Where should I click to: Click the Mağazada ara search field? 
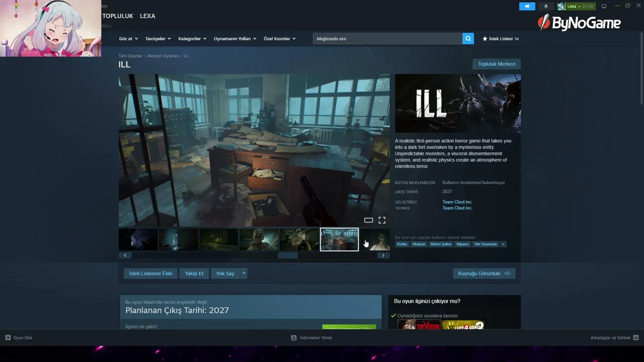click(387, 39)
